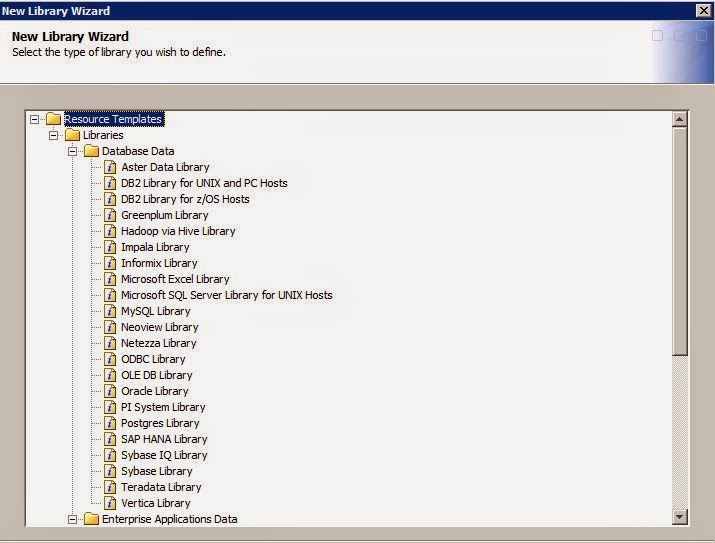
Task: Select DB2 Library for z/OS Hosts
Action: [185, 199]
